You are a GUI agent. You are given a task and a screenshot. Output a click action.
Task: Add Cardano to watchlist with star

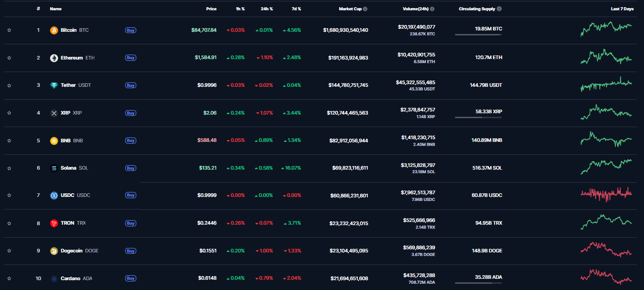9,279
